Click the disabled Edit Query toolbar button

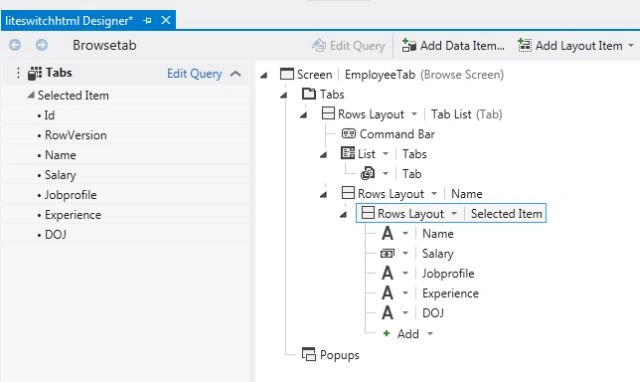[x=349, y=46]
